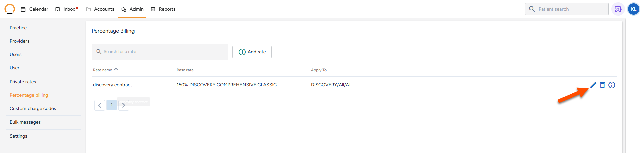Sort by Rate name arrow
The width and height of the screenshot is (644, 153).
(116, 70)
